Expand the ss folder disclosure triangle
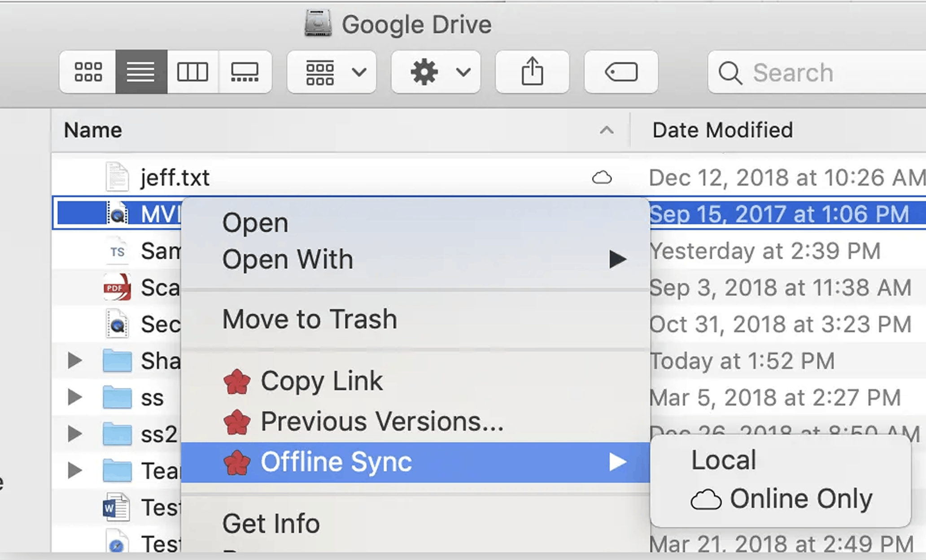 [x=74, y=397]
